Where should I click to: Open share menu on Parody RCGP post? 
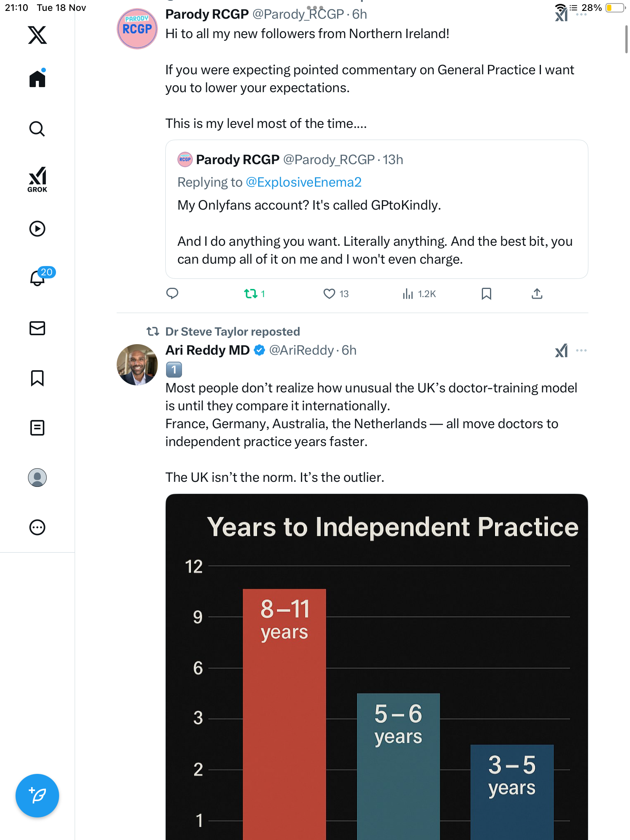coord(537,294)
